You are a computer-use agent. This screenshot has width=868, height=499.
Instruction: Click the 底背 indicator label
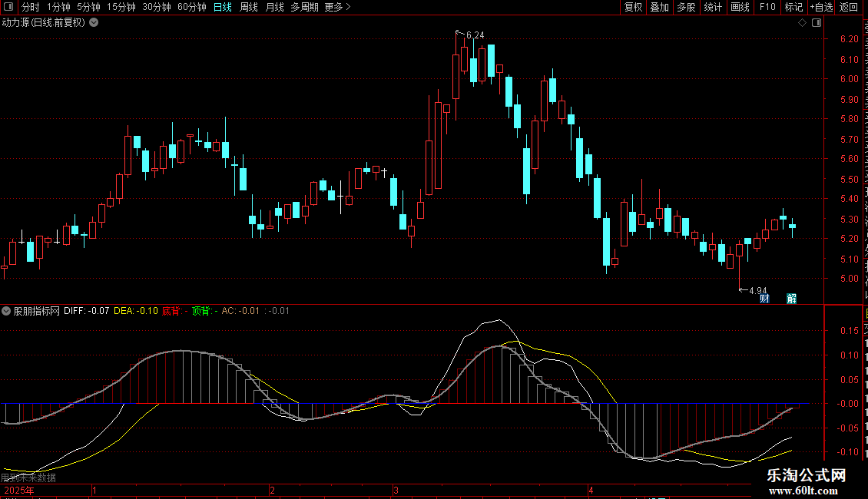pyautogui.click(x=175, y=311)
